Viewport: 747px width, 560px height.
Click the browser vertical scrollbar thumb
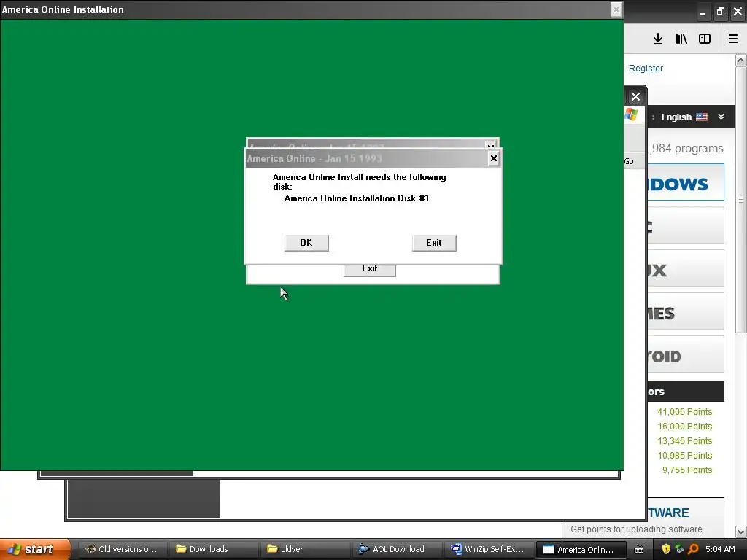click(x=741, y=200)
